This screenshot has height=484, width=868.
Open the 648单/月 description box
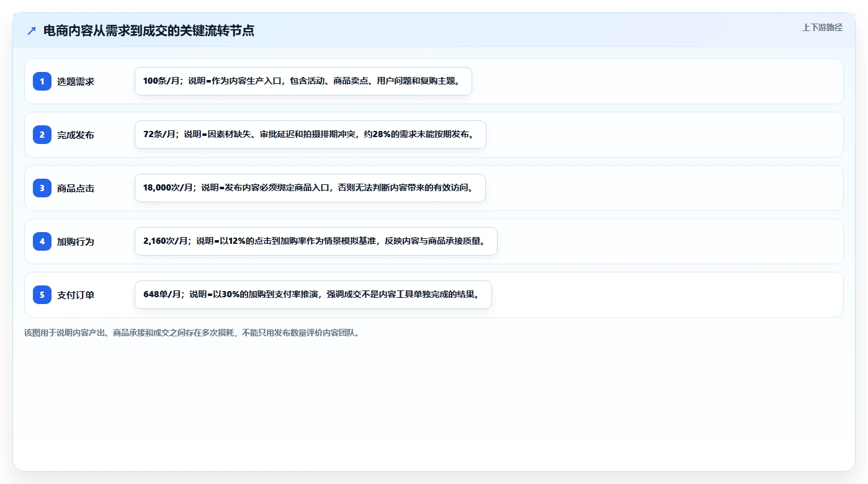[313, 295]
